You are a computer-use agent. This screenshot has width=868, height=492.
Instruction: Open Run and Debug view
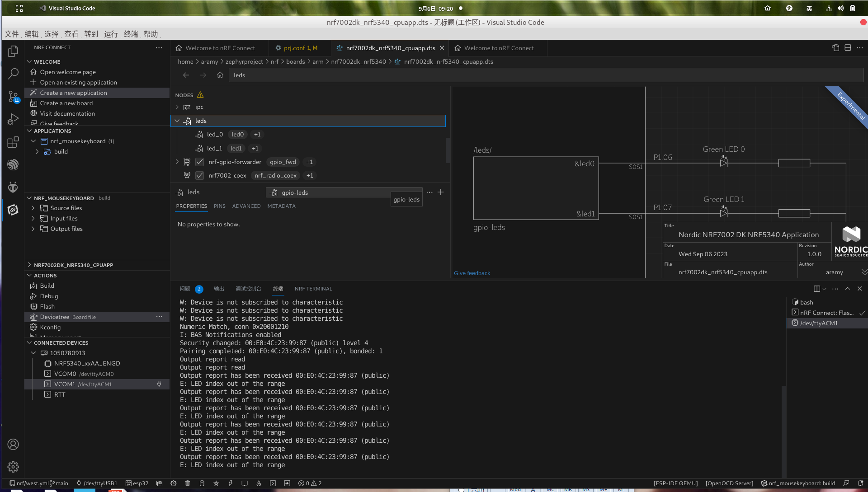(x=13, y=119)
